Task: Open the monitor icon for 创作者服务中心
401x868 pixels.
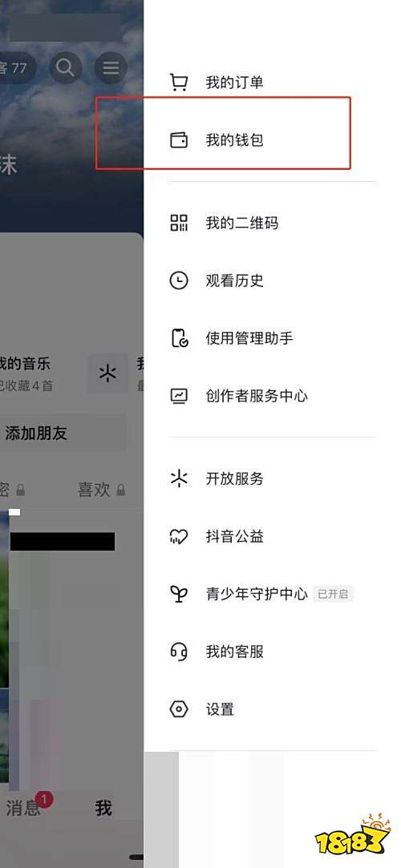Action: pos(178,396)
